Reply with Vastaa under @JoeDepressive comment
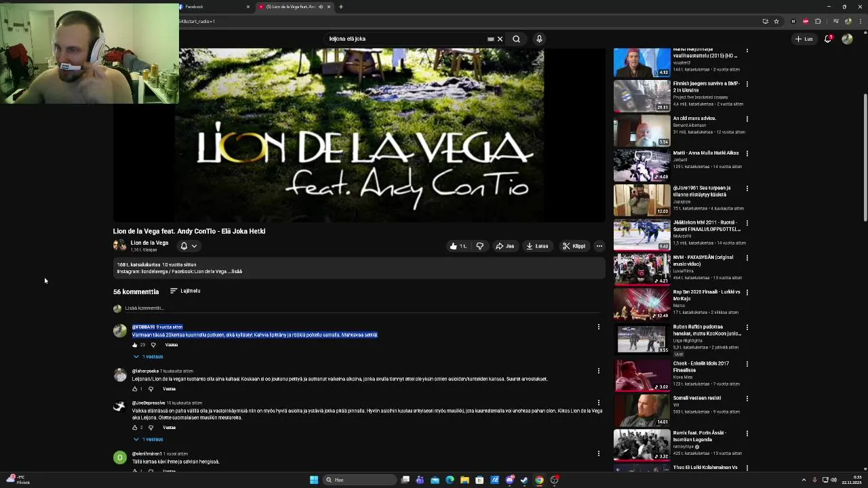The width and height of the screenshot is (868, 488). pos(169,428)
